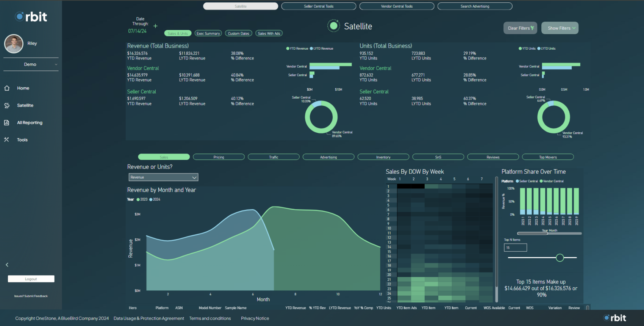This screenshot has height=326, width=644.
Task: Switch to the Pricing section tab
Action: point(219,157)
